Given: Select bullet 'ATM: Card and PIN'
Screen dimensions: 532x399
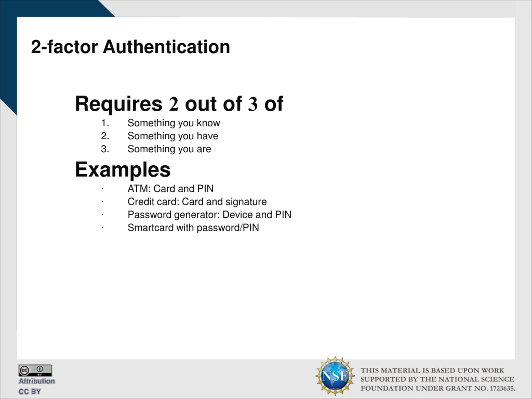Looking at the screenshot, I should [171, 188].
